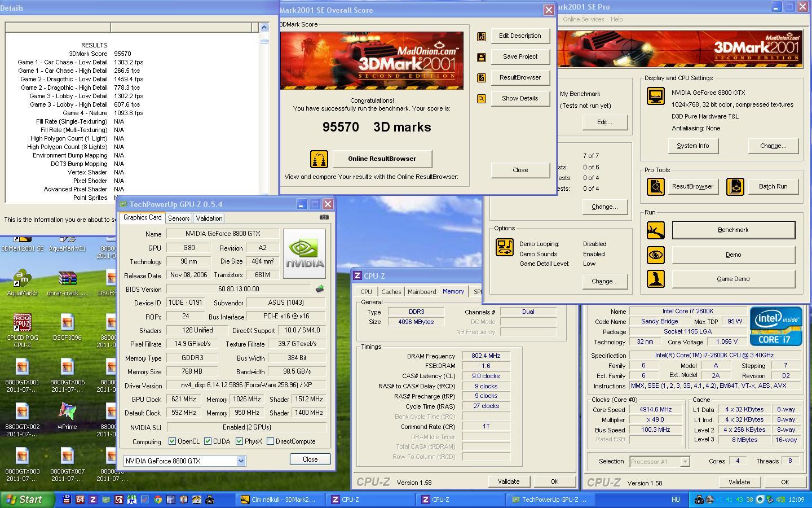
Task: Click the Game Demo button
Action: [733, 279]
